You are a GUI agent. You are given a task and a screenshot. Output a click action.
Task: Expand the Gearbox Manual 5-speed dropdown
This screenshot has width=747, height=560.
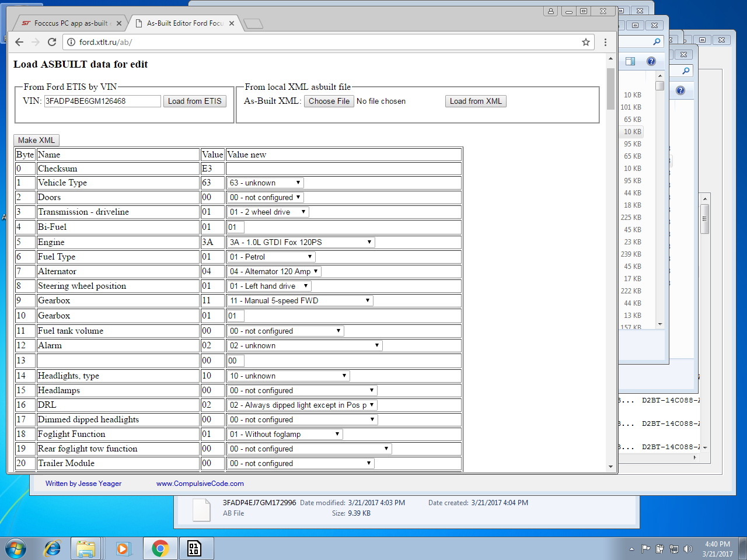click(299, 301)
